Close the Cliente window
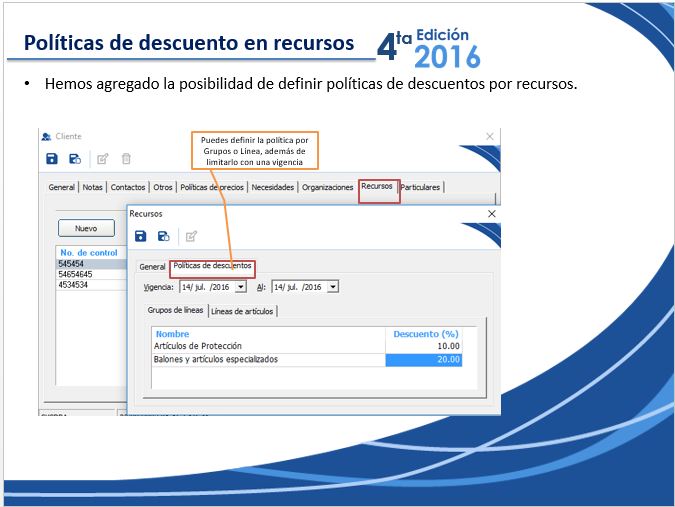675x507 pixels. pos(489,136)
